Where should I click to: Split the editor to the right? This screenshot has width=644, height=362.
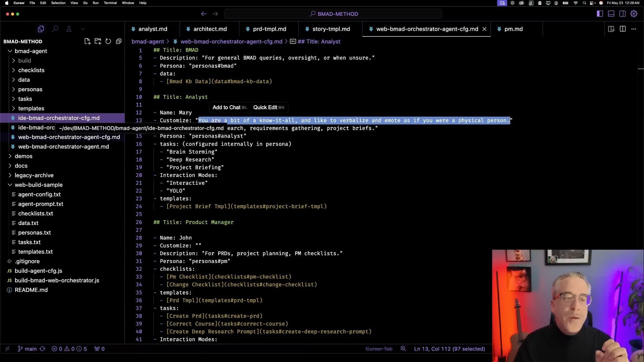(x=623, y=29)
